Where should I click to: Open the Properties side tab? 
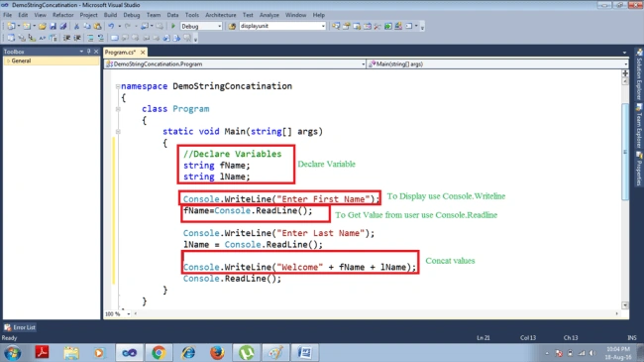click(x=639, y=169)
